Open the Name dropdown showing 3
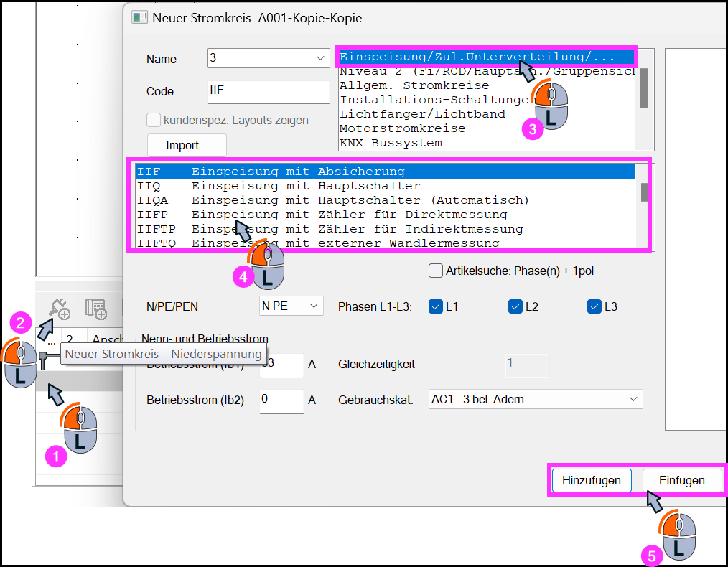 [x=269, y=58]
